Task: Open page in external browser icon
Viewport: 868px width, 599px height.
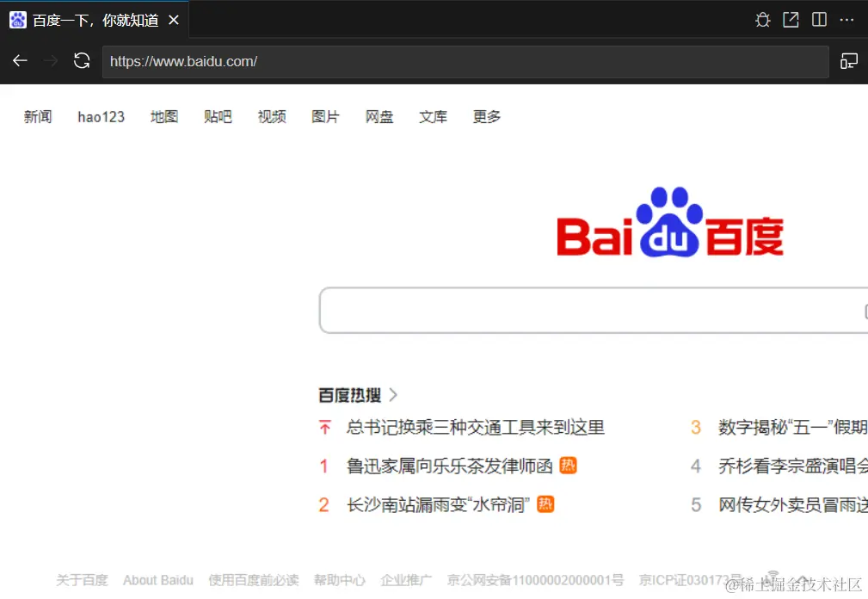Action: point(791,21)
